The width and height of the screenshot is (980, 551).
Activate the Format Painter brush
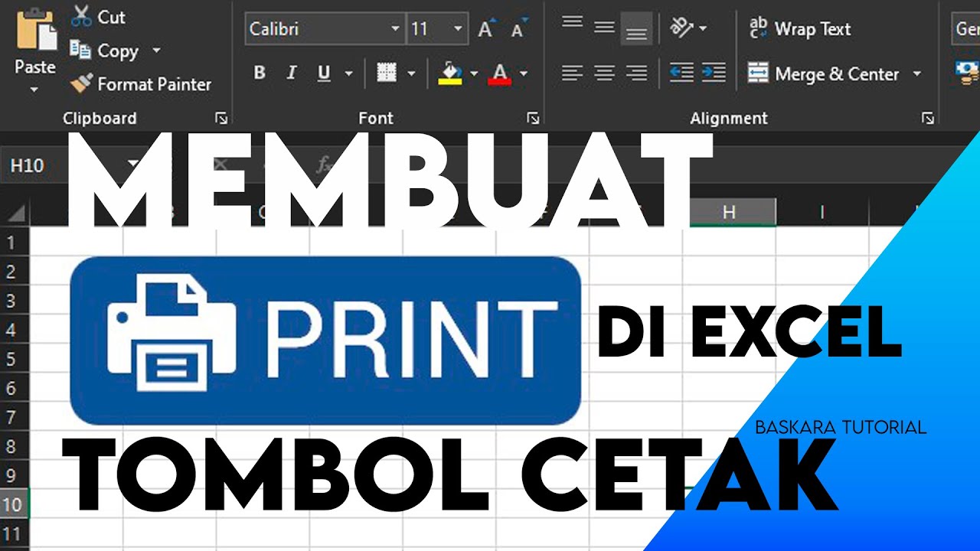point(140,84)
